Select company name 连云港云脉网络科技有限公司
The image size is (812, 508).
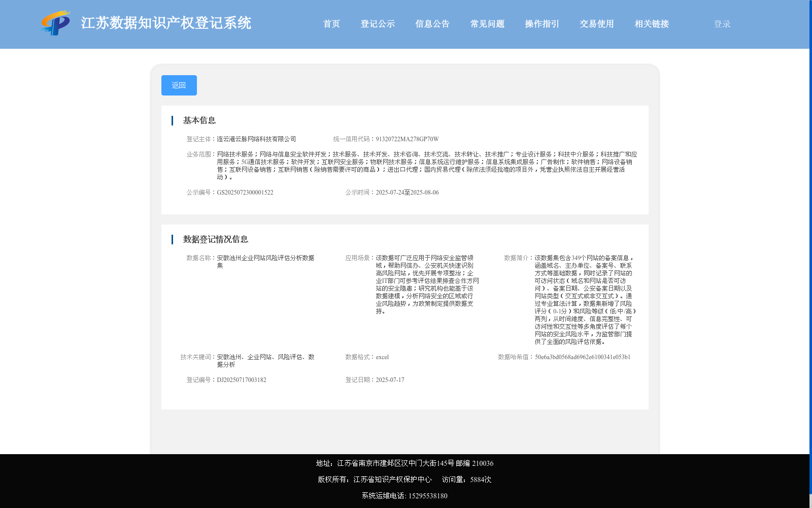coord(256,139)
